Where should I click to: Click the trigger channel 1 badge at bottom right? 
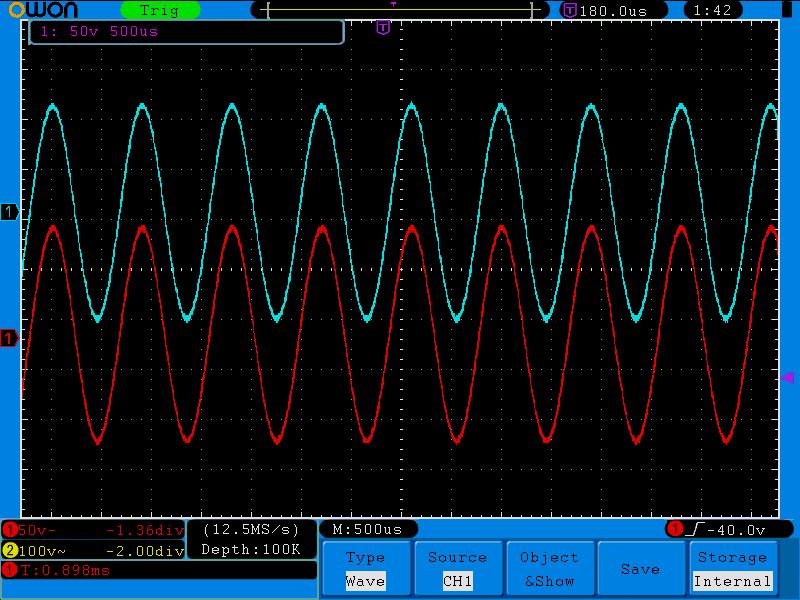(x=675, y=529)
